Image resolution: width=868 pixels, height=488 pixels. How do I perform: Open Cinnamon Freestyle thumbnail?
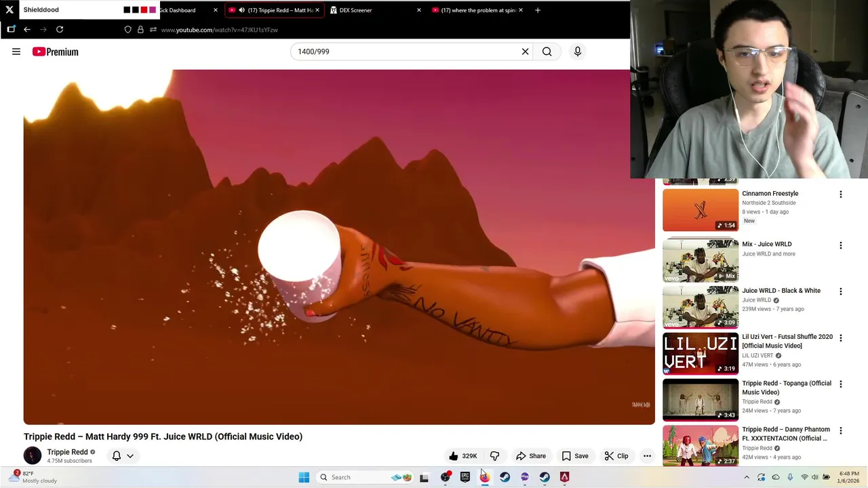pyautogui.click(x=701, y=210)
